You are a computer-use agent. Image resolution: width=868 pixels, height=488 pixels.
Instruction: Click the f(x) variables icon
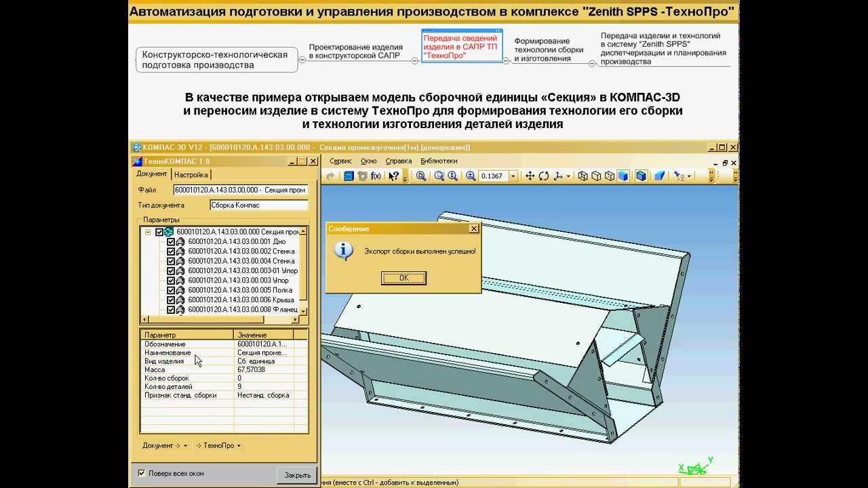[376, 176]
